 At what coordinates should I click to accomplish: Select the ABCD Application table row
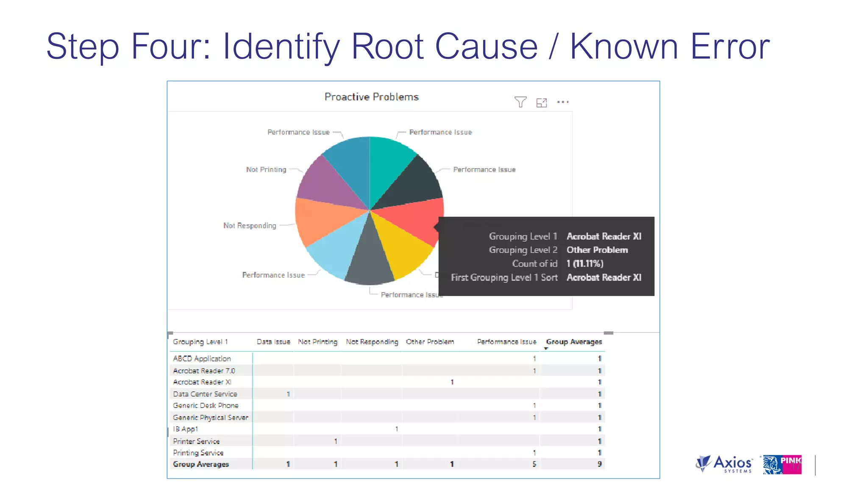(x=202, y=358)
